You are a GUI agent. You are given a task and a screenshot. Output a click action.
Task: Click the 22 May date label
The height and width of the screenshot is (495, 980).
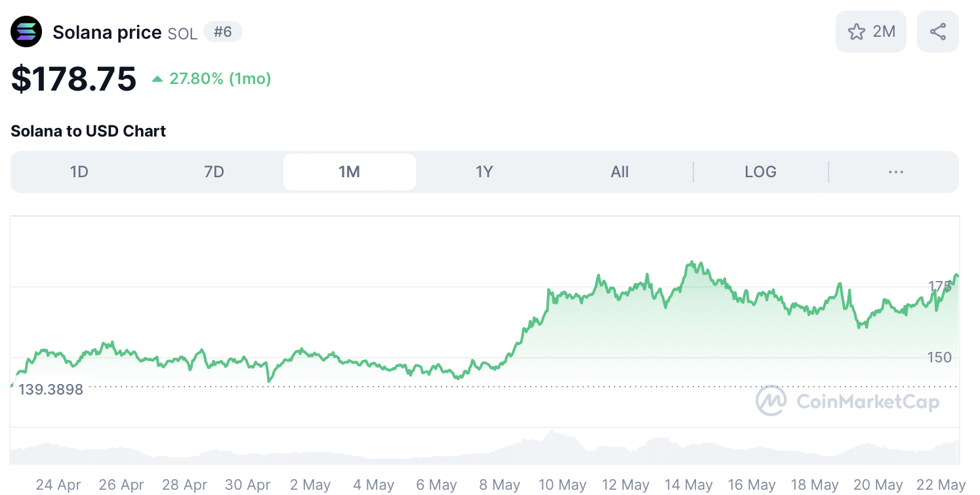[941, 485]
